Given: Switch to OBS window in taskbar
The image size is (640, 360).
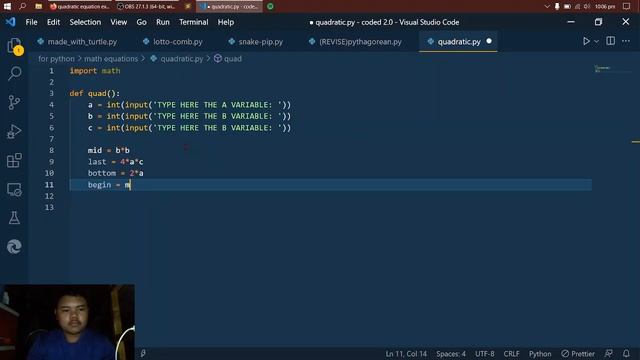Looking at the screenshot, I should 147,7.
